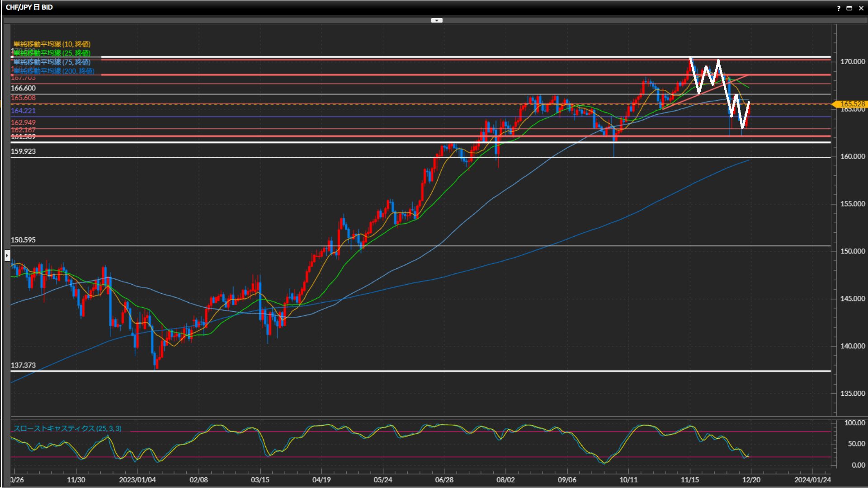The height and width of the screenshot is (488, 868).
Task: Click the 100.00 level on stochastics scale
Action: pos(854,423)
